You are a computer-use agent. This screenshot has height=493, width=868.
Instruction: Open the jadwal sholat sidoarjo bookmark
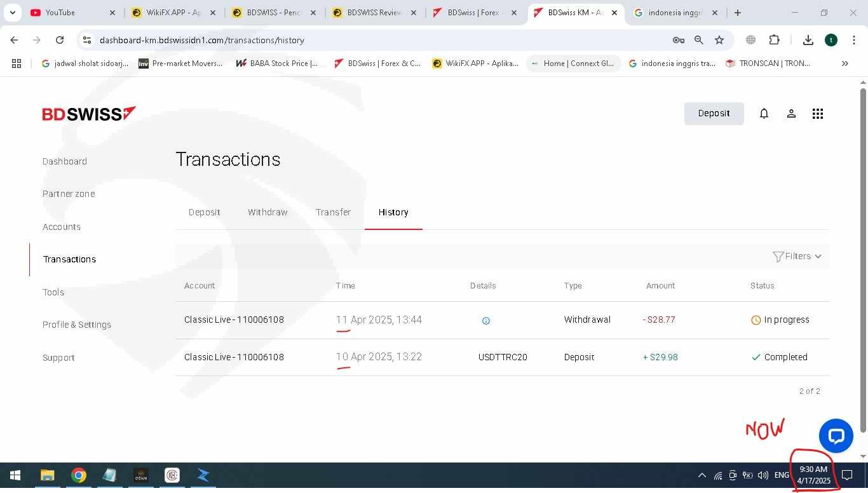coord(85,64)
